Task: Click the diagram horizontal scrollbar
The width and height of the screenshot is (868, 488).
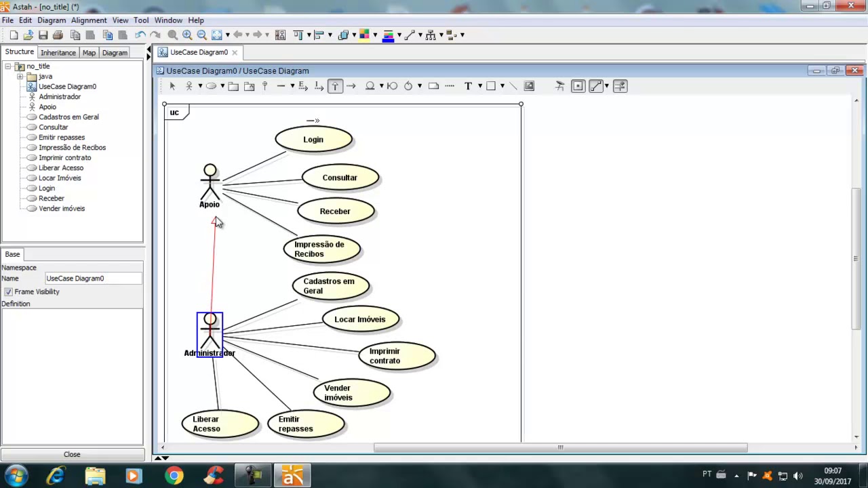Action: (x=560, y=447)
